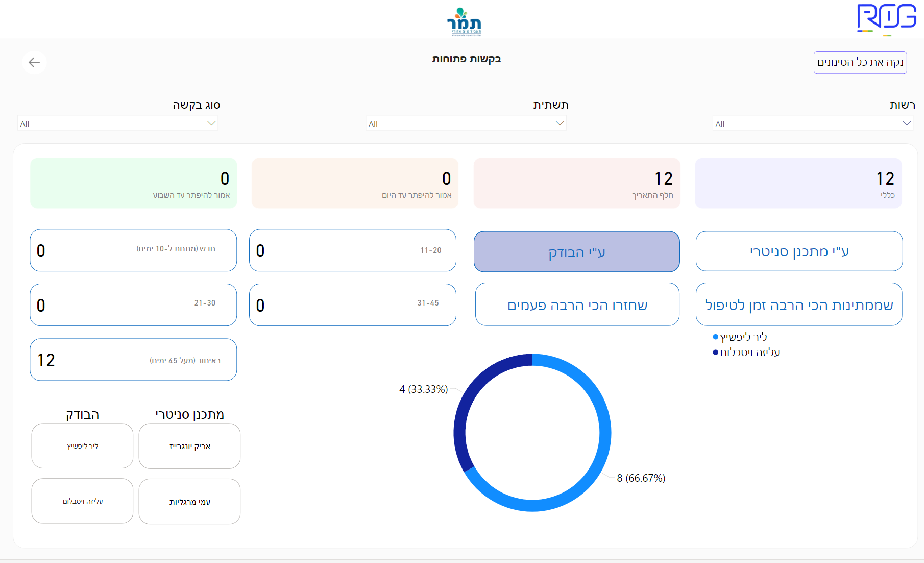Image resolution: width=924 pixels, height=563 pixels.
Task: Click the בקשות פתוחות page title
Action: click(467, 59)
